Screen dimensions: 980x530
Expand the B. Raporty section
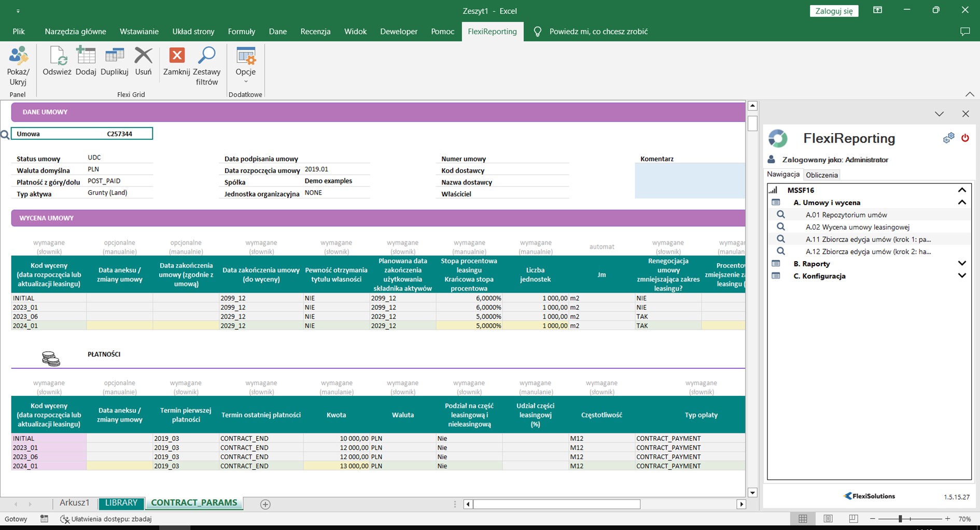tap(962, 264)
